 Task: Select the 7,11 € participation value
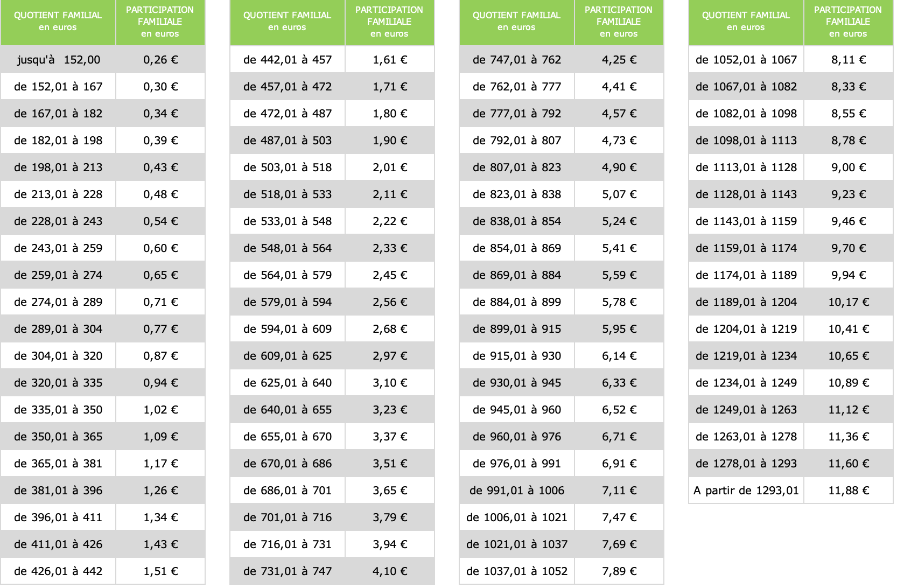[x=619, y=491]
